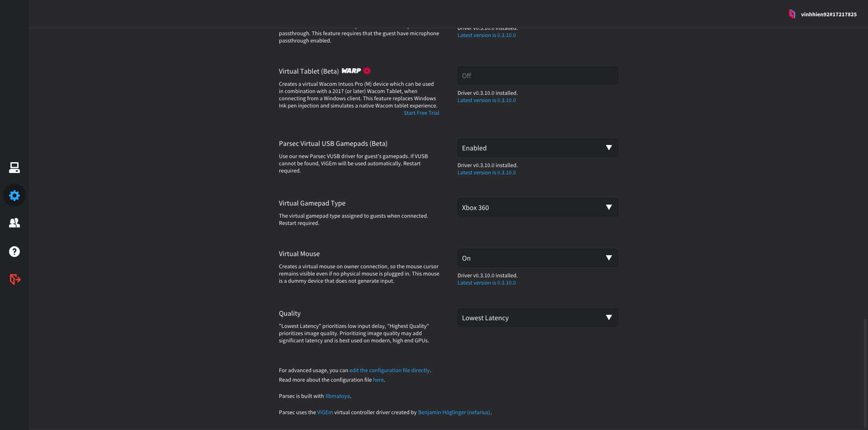This screenshot has height=430, width=868.
Task: Click the Parsec avatar icon beside username
Action: (792, 14)
